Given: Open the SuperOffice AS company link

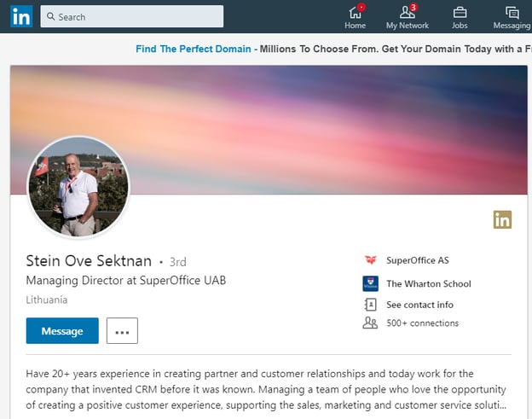Looking at the screenshot, I should click(x=417, y=260).
